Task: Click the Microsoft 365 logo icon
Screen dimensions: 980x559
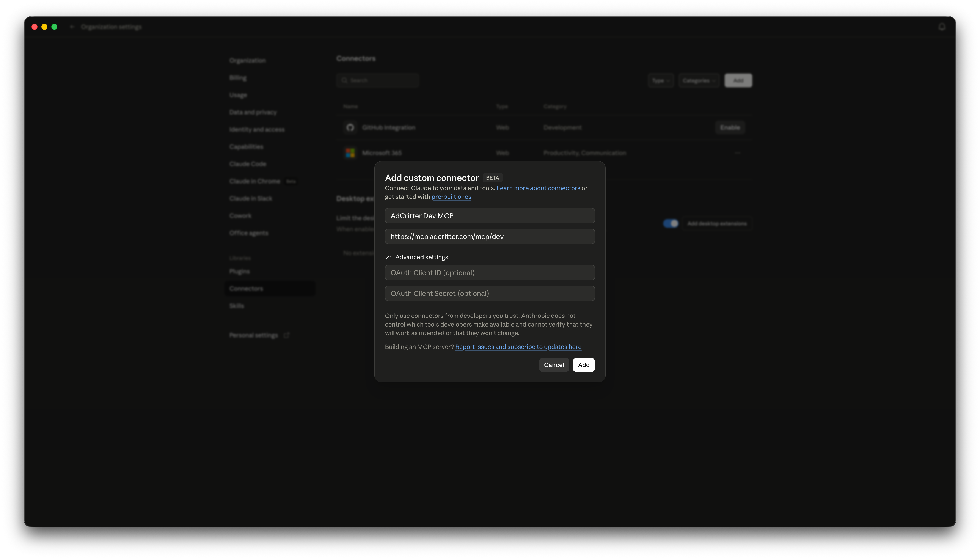Action: click(x=350, y=153)
